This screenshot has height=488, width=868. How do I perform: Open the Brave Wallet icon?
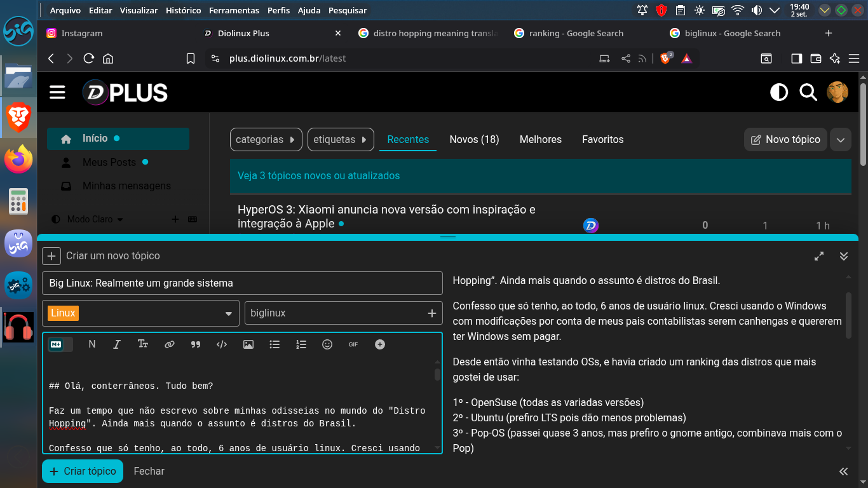[x=816, y=58]
